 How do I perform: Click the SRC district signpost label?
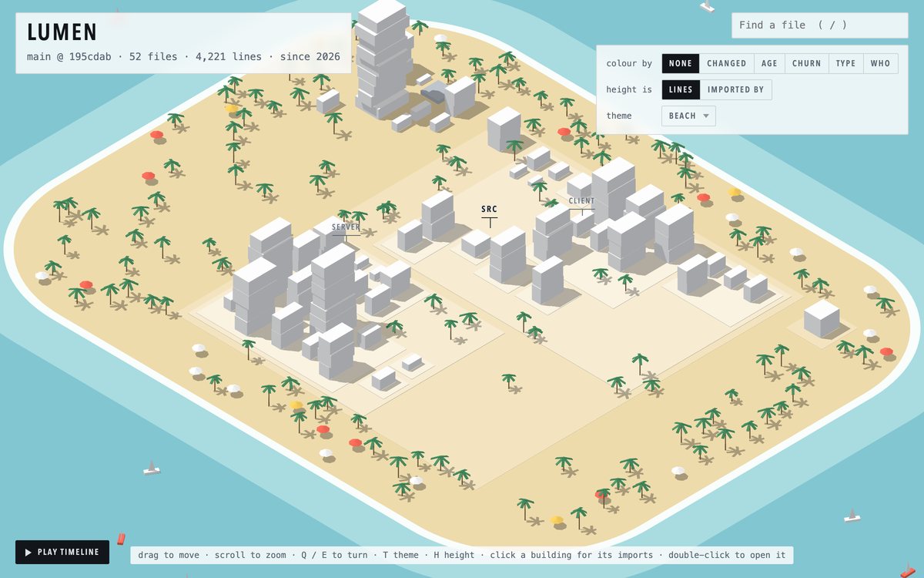tap(489, 209)
